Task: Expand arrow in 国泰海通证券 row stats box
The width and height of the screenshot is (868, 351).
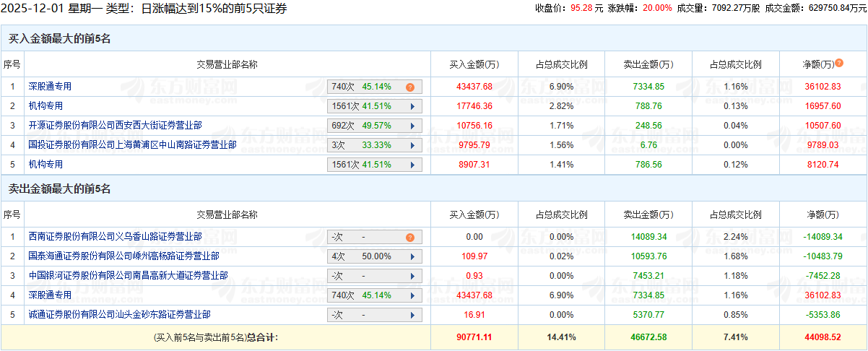Action: (412, 256)
